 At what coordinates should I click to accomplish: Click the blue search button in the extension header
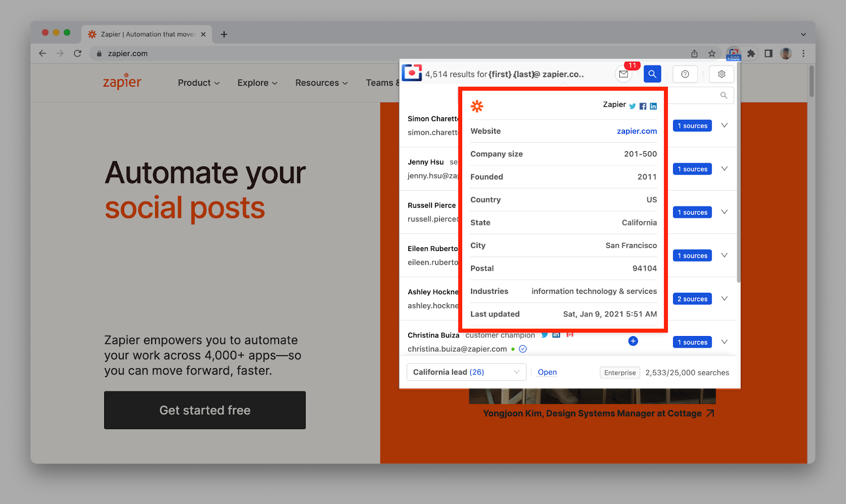652,74
